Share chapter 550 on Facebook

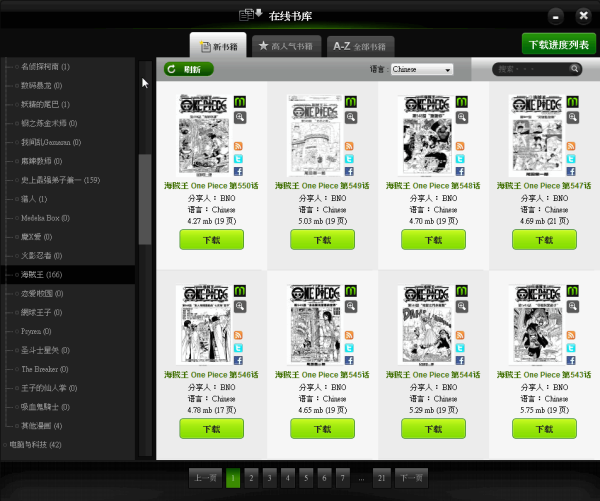point(238,171)
